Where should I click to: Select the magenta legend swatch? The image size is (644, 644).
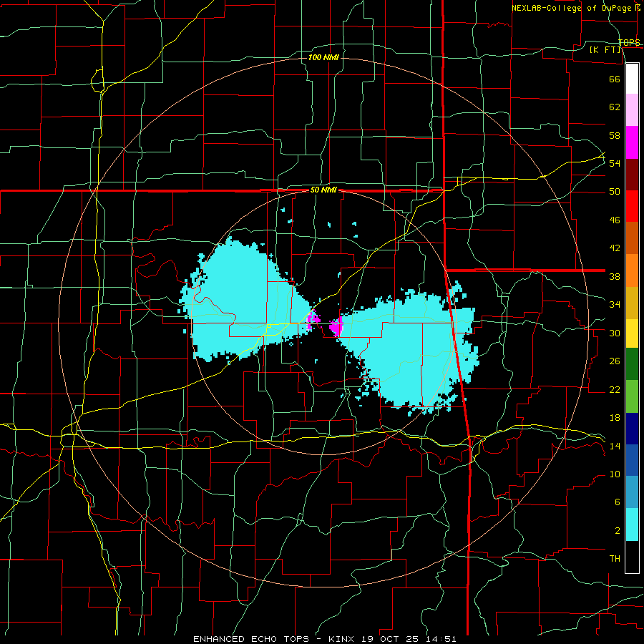pos(632,142)
